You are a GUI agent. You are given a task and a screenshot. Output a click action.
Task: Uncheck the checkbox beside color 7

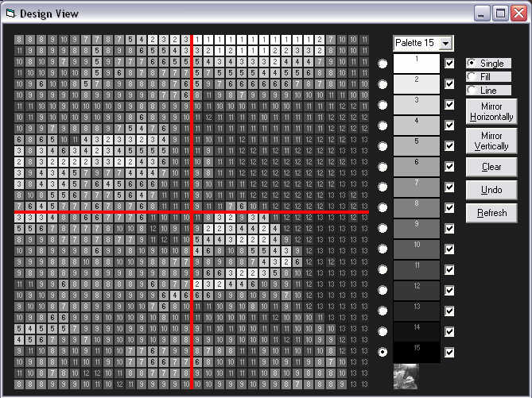coord(449,187)
